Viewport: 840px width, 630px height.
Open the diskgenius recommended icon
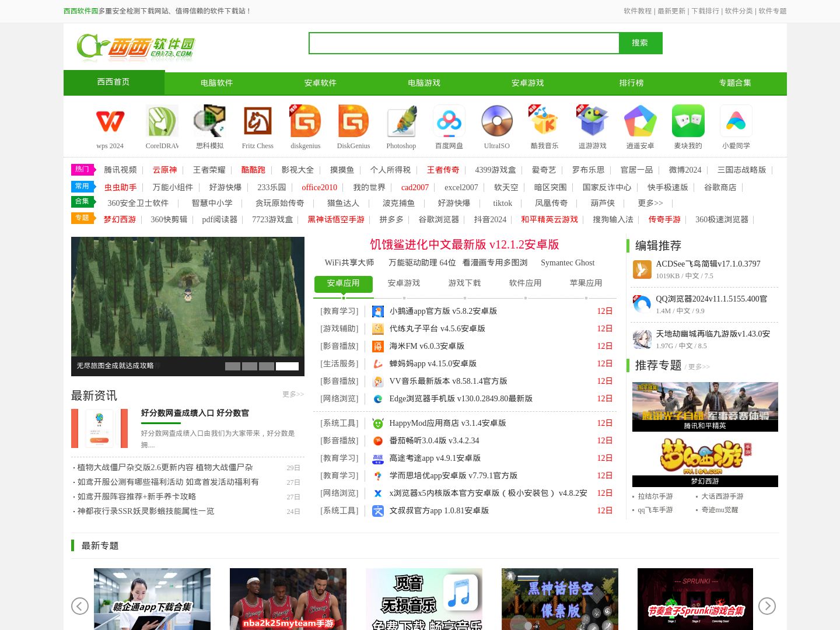[x=306, y=121]
